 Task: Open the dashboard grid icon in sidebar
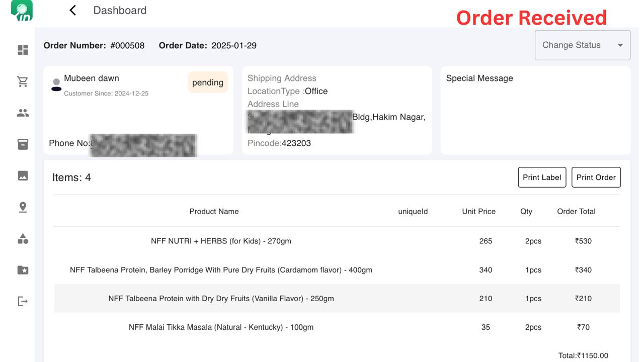click(x=23, y=50)
